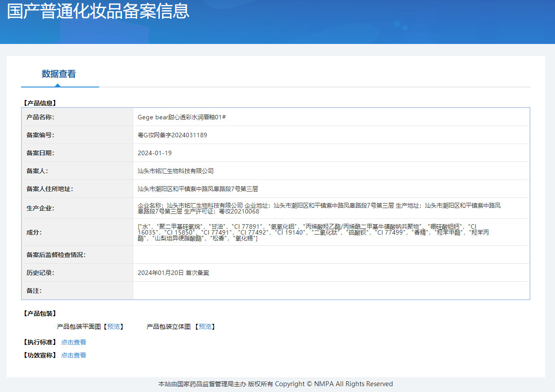Click the 备案日期 label cell

click(x=77, y=153)
